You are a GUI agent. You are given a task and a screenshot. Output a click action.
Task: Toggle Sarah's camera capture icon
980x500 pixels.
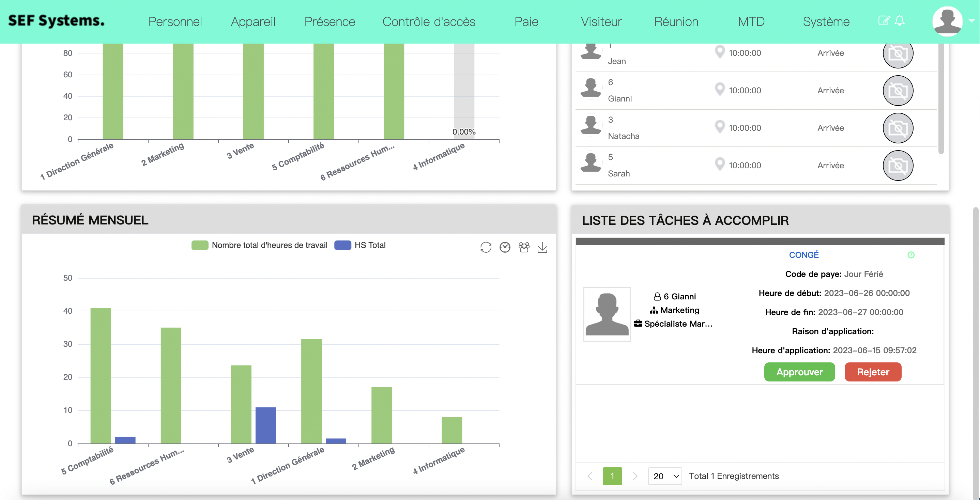[898, 166]
